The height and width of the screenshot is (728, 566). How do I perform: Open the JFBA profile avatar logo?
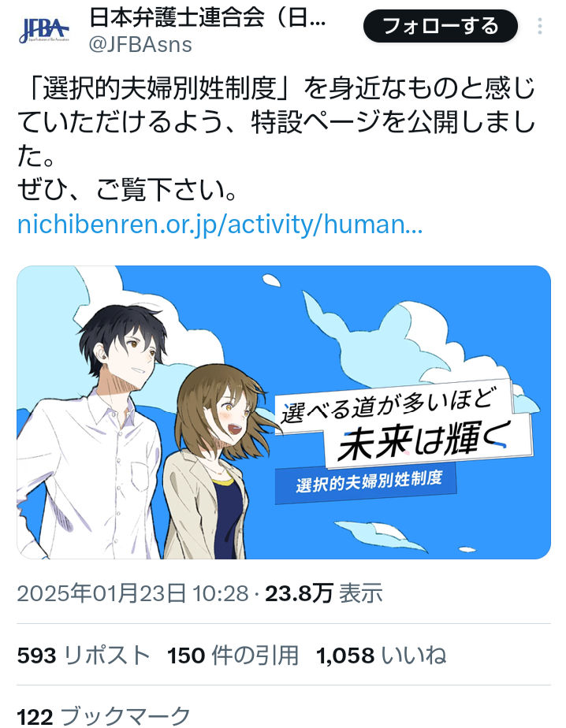coord(43,30)
